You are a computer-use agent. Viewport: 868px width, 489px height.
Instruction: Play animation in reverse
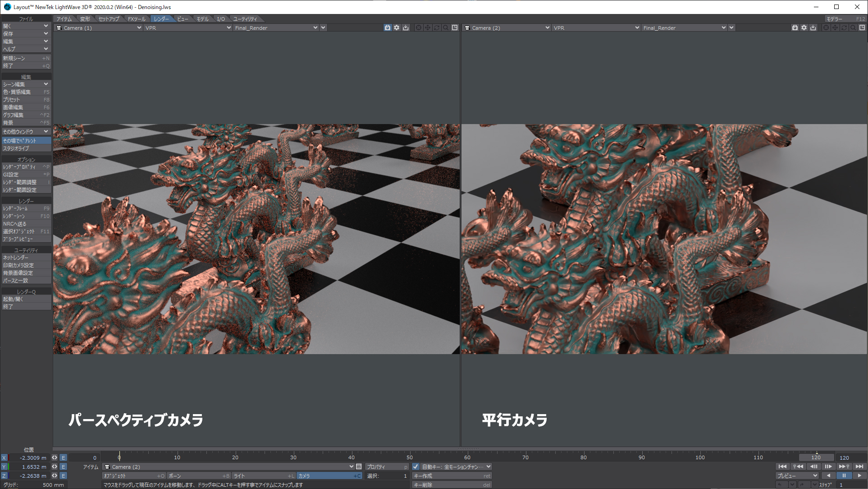click(x=828, y=475)
